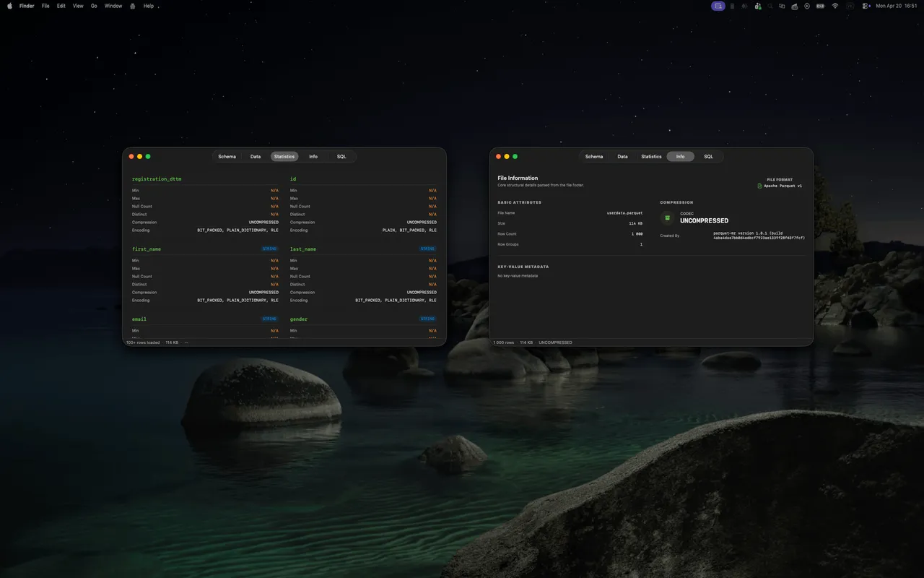This screenshot has width=924, height=578.
Task: Click the UNCOMPRESSED codec heading
Action: [704, 220]
